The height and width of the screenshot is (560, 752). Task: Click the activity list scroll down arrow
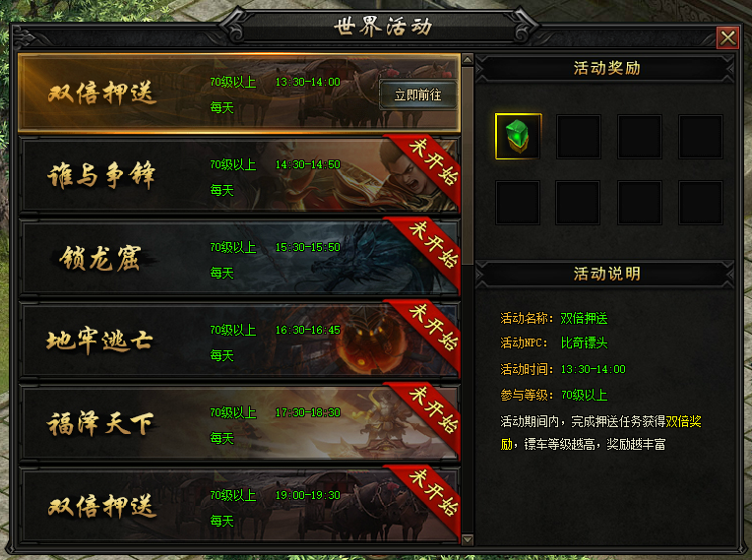click(x=468, y=540)
